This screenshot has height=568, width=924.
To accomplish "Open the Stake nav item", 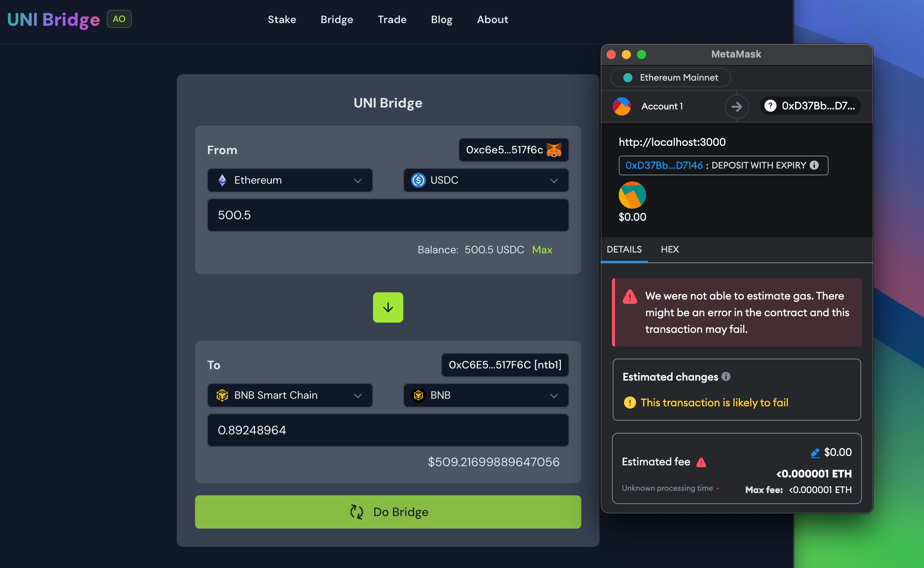I will 282,20.
